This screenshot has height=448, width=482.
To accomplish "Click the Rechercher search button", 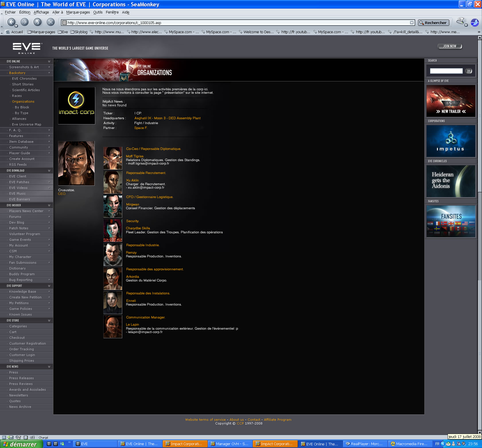I will 433,23.
